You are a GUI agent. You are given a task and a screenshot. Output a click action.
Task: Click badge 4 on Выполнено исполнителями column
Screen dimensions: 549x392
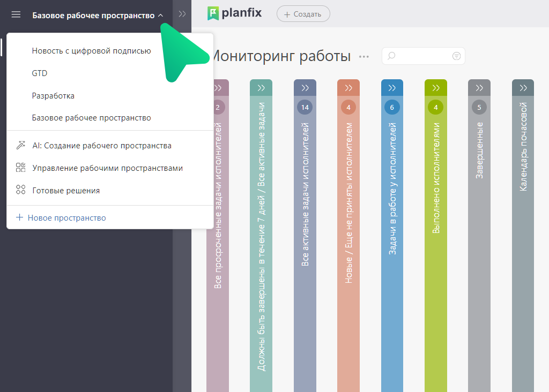click(436, 107)
